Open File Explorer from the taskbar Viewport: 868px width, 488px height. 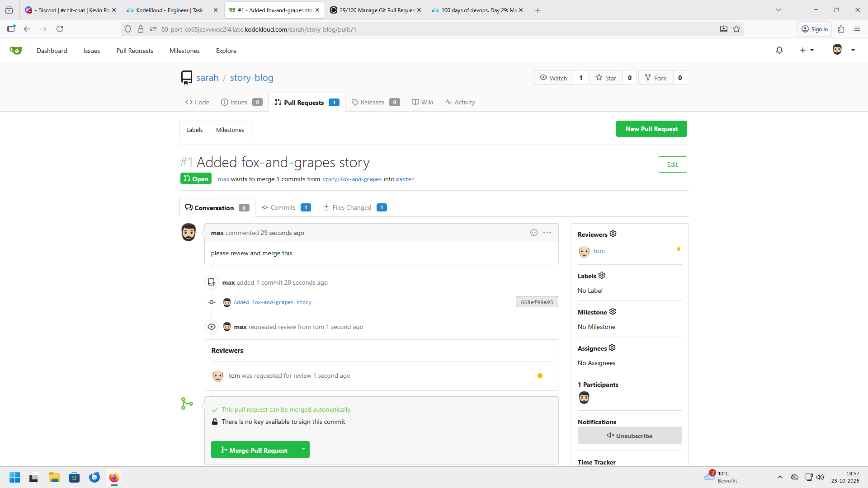click(x=55, y=477)
